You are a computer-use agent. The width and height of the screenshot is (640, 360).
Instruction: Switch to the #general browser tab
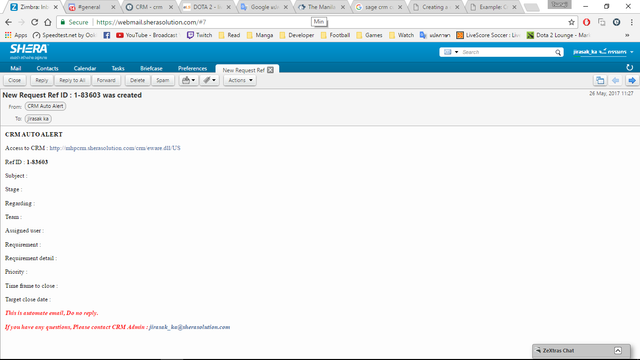(89, 7)
